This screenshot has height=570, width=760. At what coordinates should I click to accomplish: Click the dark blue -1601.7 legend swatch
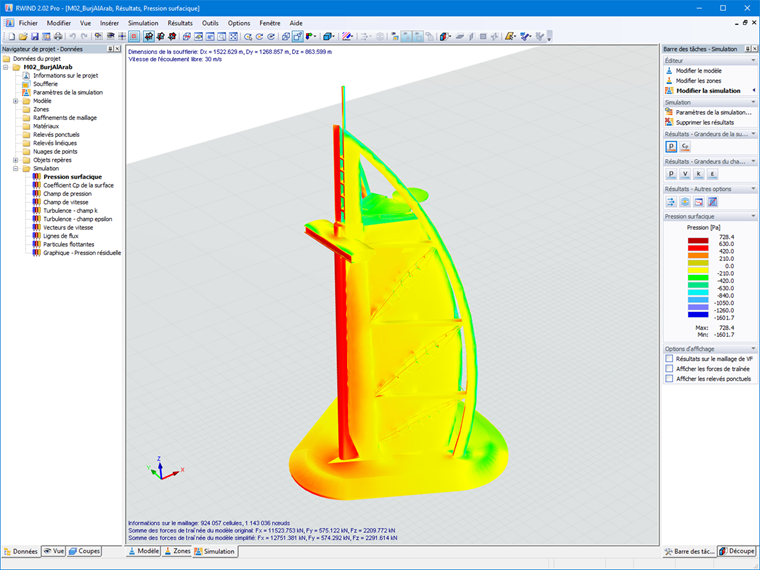coord(698,315)
